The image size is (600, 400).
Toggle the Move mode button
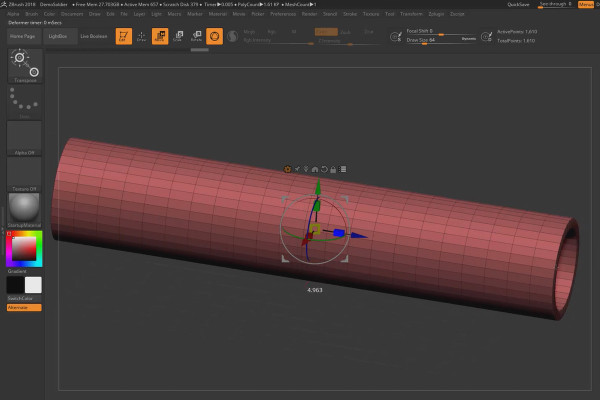160,36
